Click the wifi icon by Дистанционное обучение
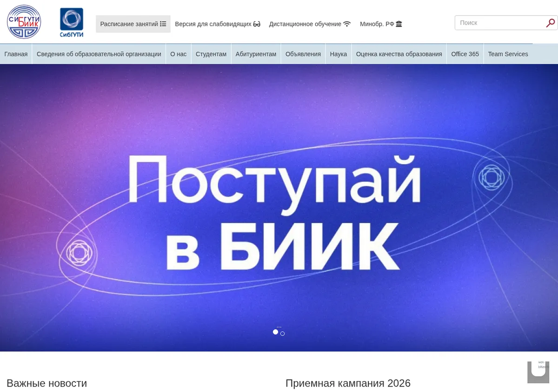Image resolution: width=558 pixels, height=392 pixels. click(x=347, y=24)
